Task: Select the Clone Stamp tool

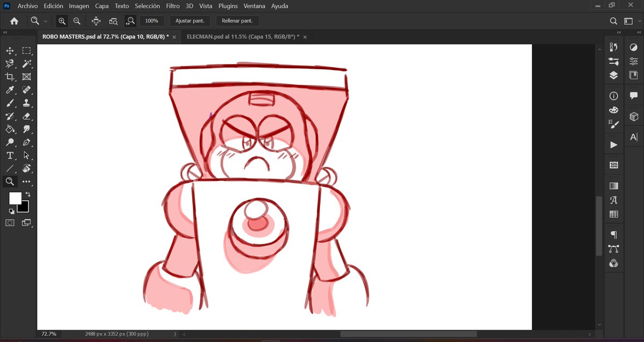Action: pos(26,103)
